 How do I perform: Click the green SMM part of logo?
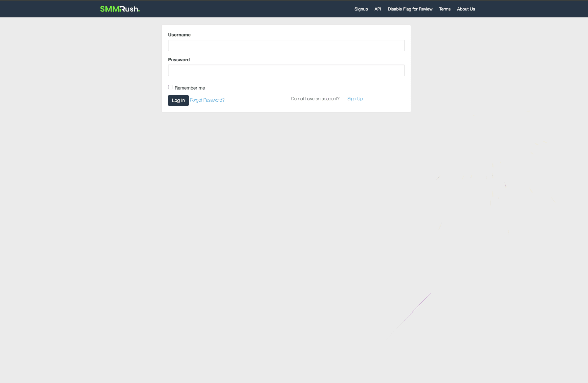pyautogui.click(x=110, y=9)
